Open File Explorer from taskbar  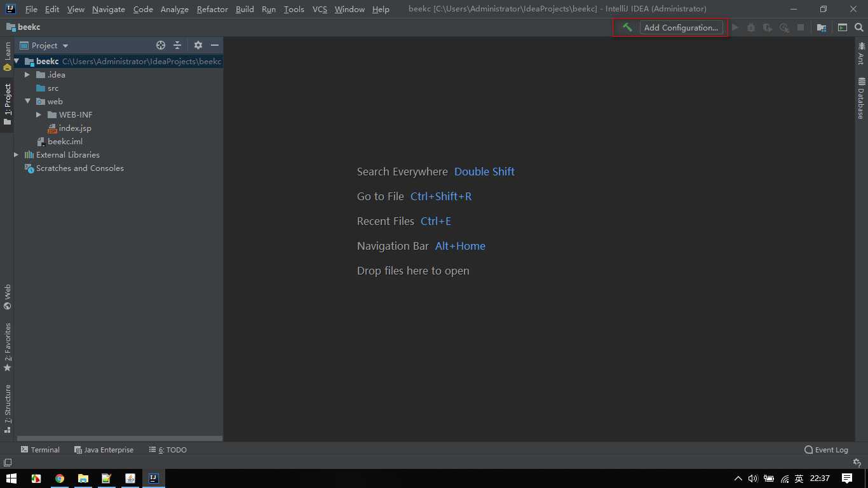point(83,478)
